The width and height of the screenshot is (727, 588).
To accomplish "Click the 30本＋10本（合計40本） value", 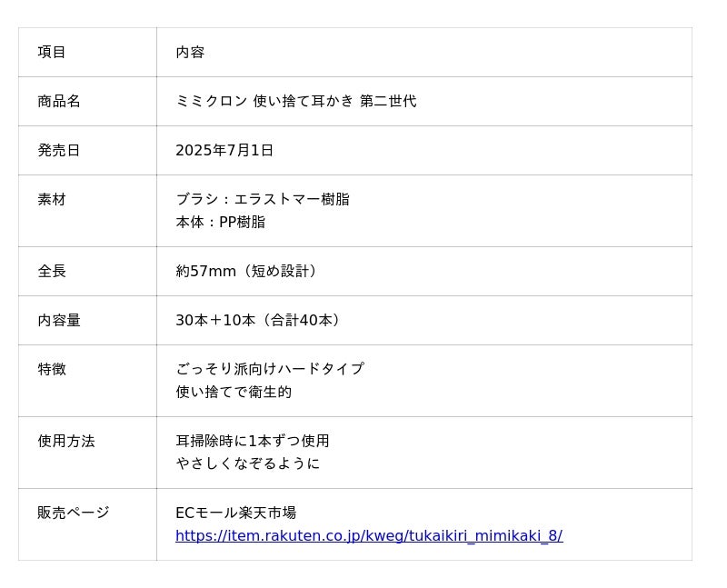I will pyautogui.click(x=259, y=321).
